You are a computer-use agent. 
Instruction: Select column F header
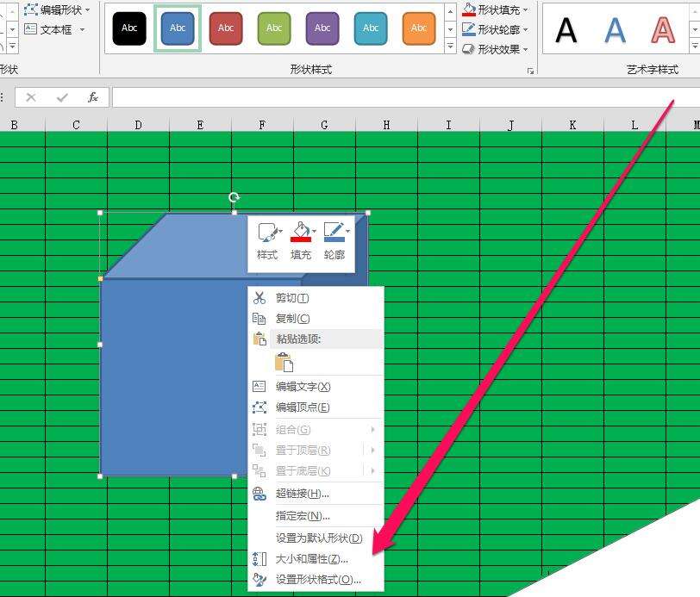[262, 125]
